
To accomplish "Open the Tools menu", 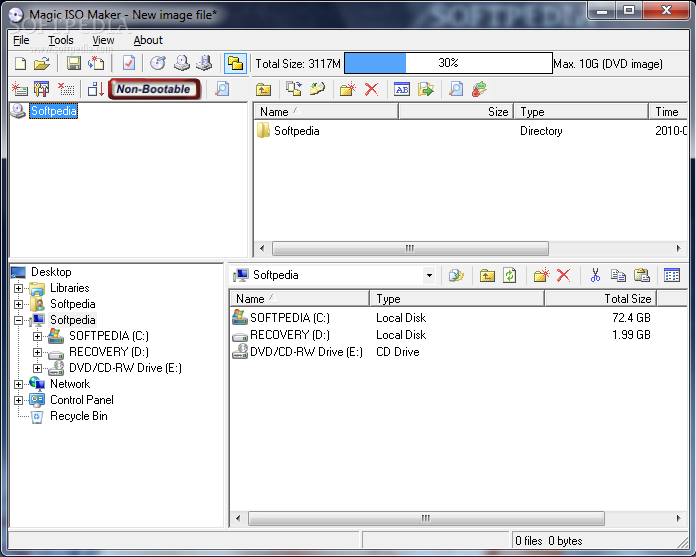I will click(x=61, y=40).
